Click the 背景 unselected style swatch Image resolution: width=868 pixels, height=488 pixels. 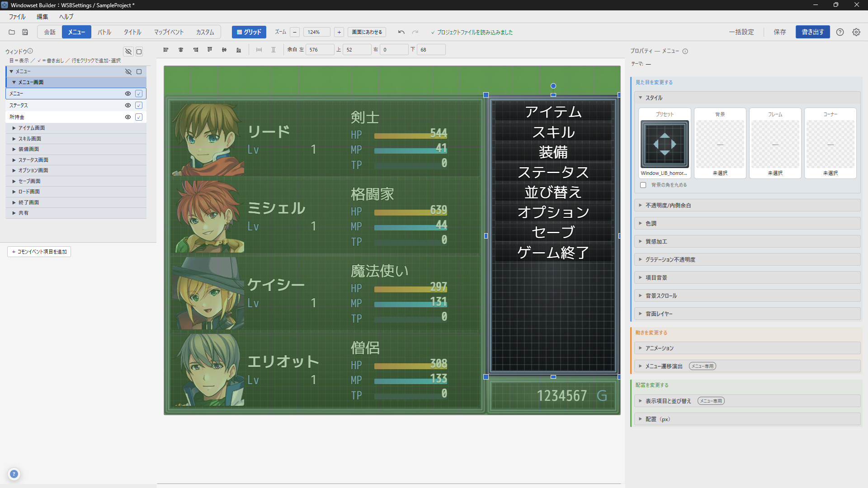click(x=720, y=143)
